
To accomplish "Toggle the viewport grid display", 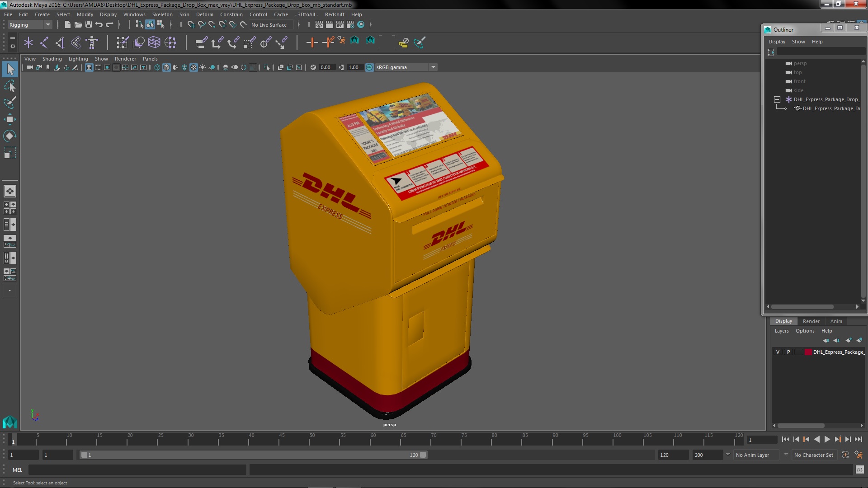I will [x=89, y=67].
